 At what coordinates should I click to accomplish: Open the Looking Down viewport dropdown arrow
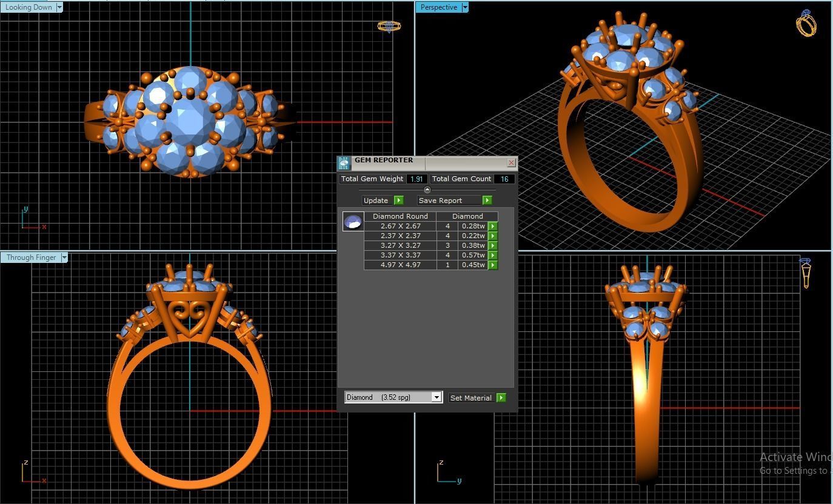coord(59,7)
